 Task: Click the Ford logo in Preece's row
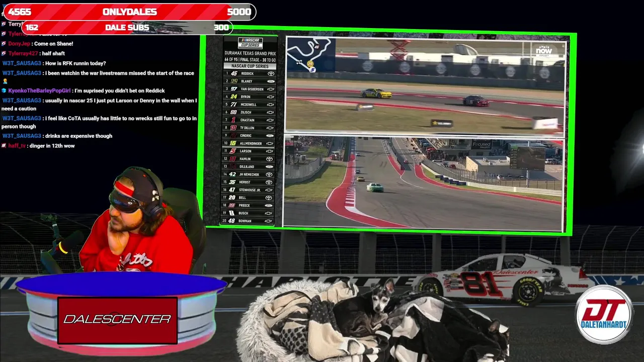pyautogui.click(x=269, y=205)
